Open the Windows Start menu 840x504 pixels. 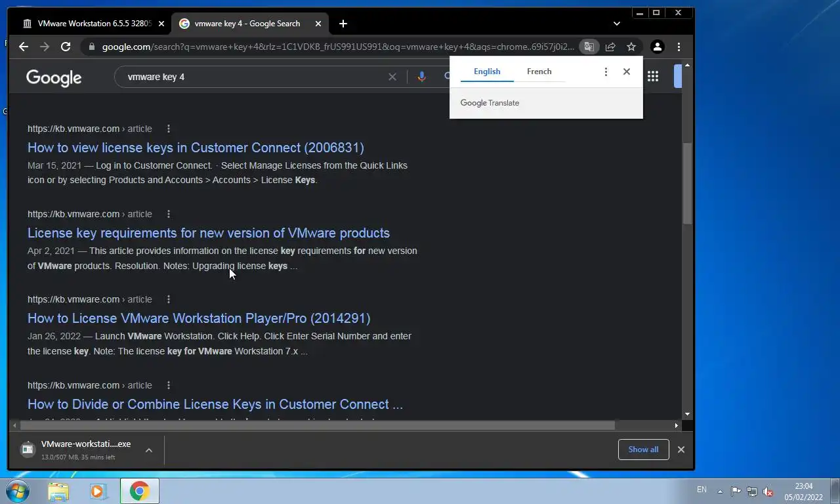click(x=16, y=491)
